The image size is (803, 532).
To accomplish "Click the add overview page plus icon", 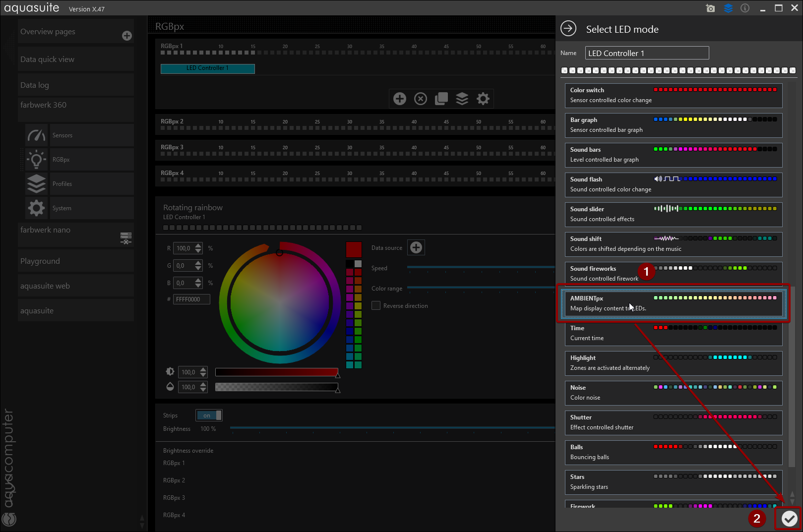I will coord(127,36).
